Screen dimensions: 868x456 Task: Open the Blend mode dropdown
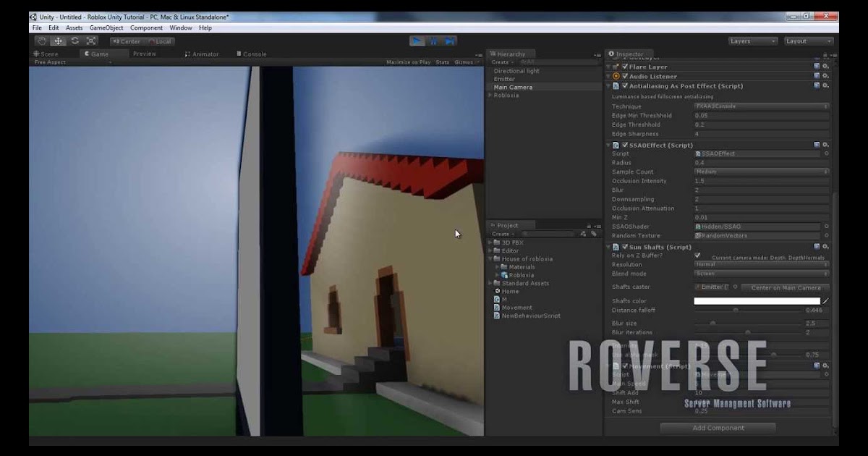(x=762, y=274)
